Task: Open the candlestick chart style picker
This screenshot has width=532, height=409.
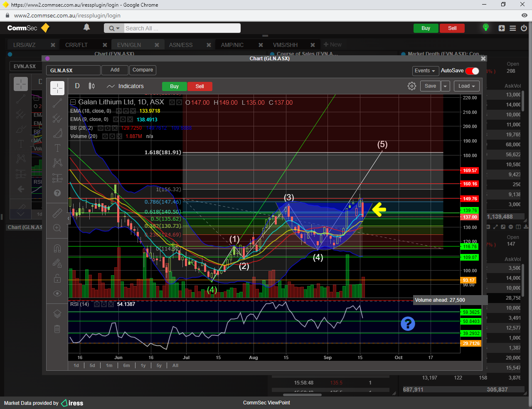Action: click(x=91, y=86)
